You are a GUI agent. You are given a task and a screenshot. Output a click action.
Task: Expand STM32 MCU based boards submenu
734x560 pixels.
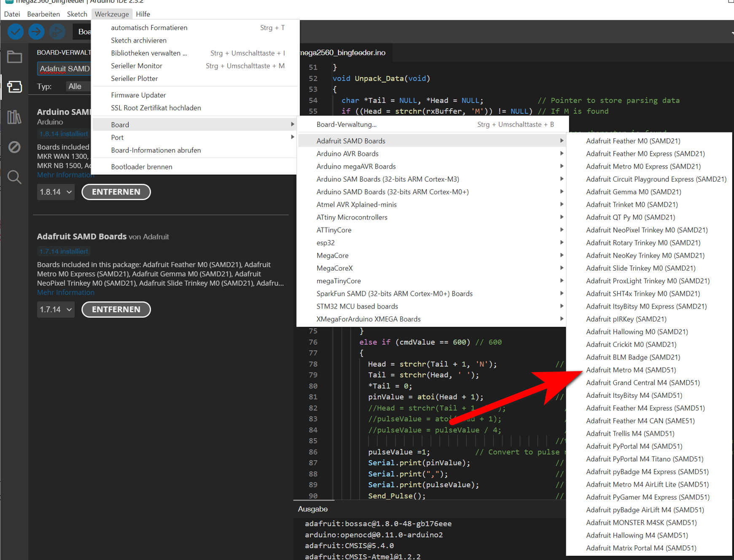pos(432,306)
